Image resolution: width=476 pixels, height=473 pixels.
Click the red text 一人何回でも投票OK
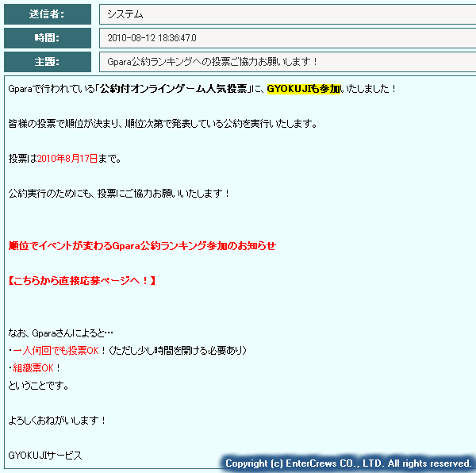coord(56,351)
